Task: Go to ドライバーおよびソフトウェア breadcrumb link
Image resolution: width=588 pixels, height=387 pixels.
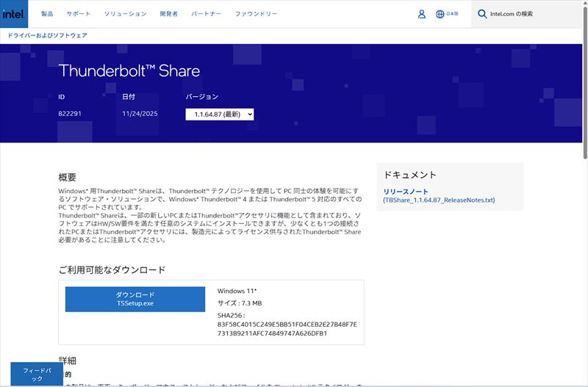Action: [x=47, y=35]
